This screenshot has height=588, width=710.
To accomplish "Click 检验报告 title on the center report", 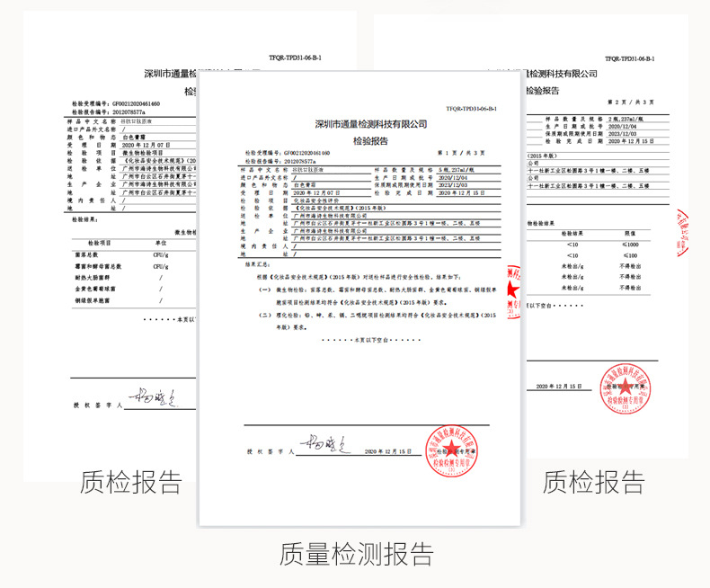I will (371, 141).
